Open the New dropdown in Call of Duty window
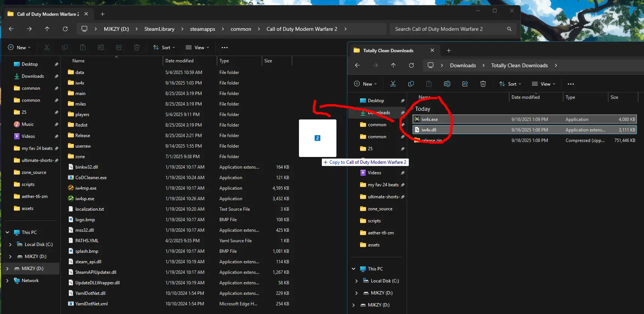 [19, 47]
